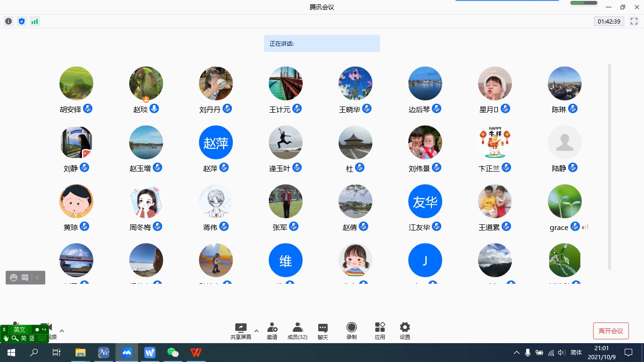
Task: Check the green network signal status icon
Action: pos(34,21)
